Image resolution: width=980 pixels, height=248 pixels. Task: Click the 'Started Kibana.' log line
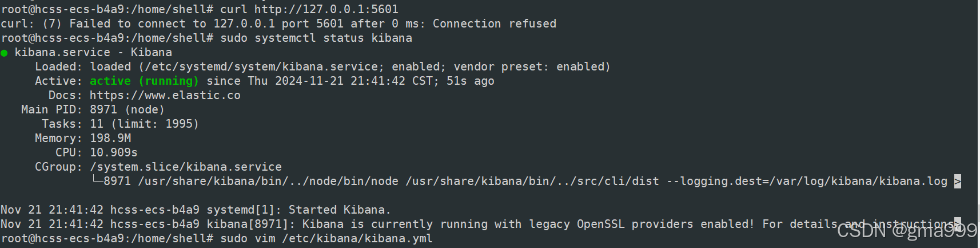click(340, 210)
